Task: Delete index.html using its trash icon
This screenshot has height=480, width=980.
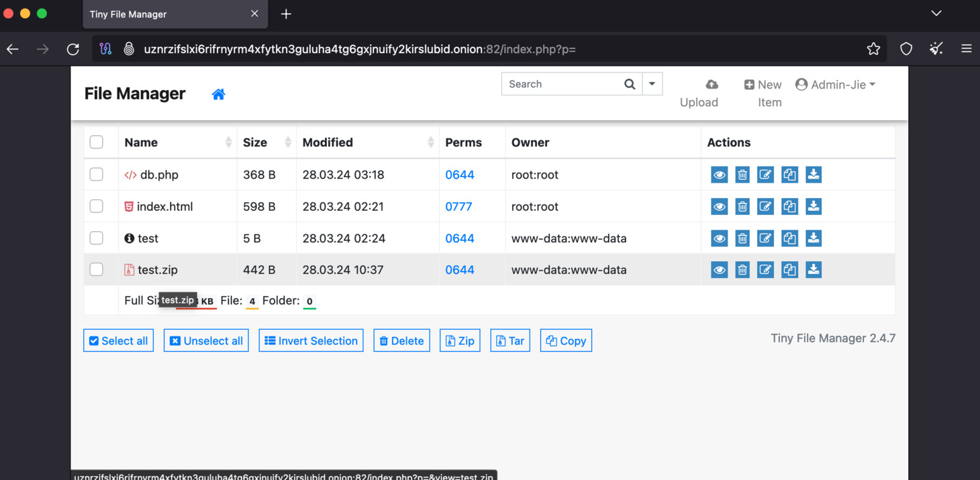Action: (742, 206)
